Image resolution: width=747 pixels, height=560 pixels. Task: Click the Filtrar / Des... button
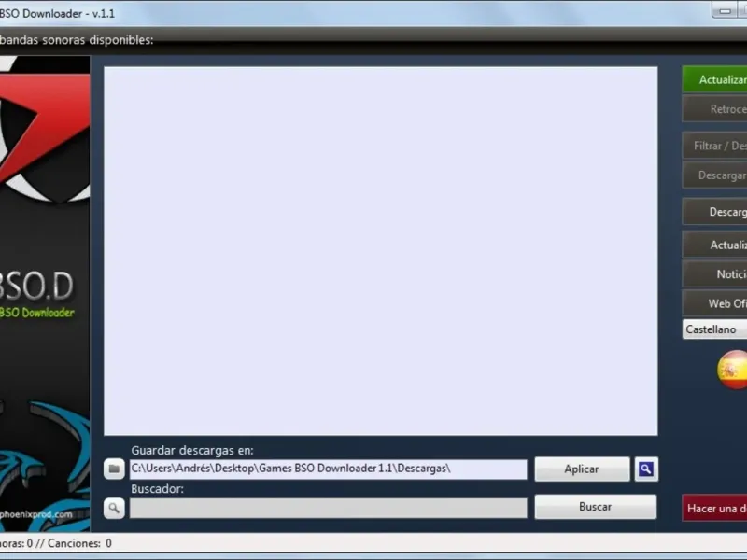pyautogui.click(x=714, y=146)
